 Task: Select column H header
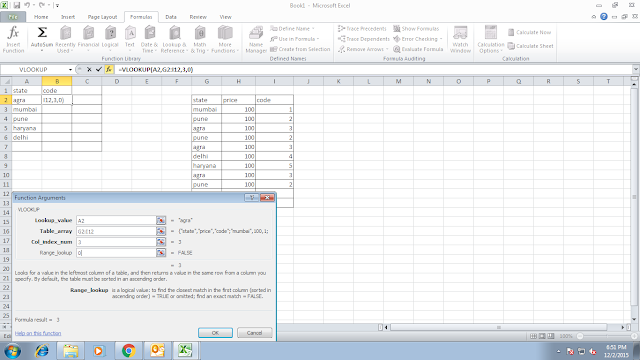(238, 81)
